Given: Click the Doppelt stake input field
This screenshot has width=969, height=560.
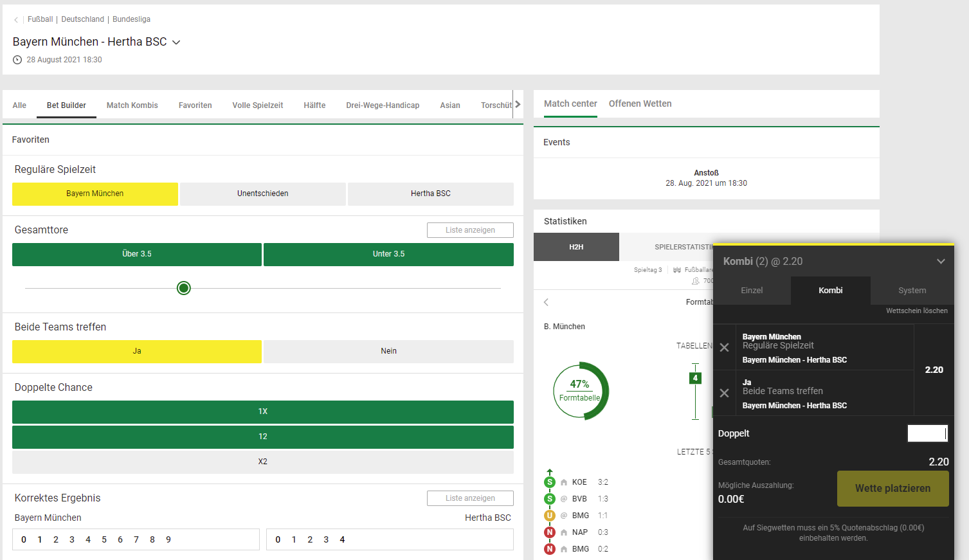Looking at the screenshot, I should coord(927,433).
